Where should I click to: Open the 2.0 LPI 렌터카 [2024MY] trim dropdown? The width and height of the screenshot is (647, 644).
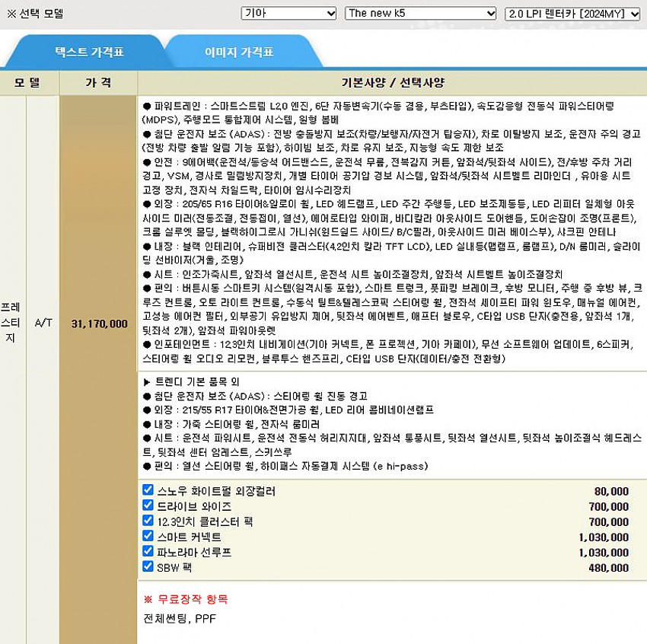(x=572, y=13)
